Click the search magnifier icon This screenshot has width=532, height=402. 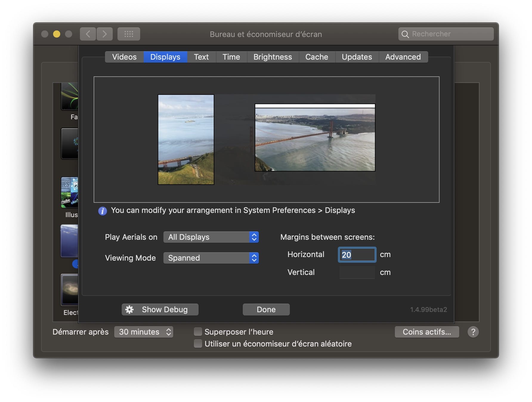point(405,34)
